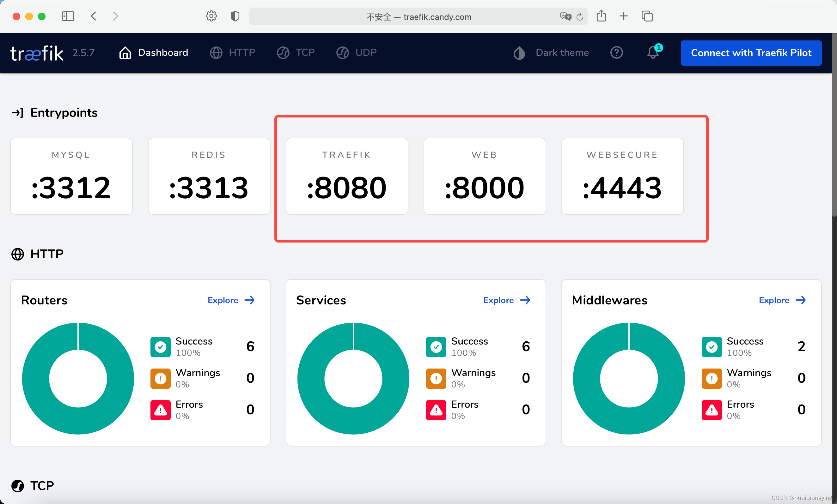
Task: Go forward in browser history
Action: 115,16
